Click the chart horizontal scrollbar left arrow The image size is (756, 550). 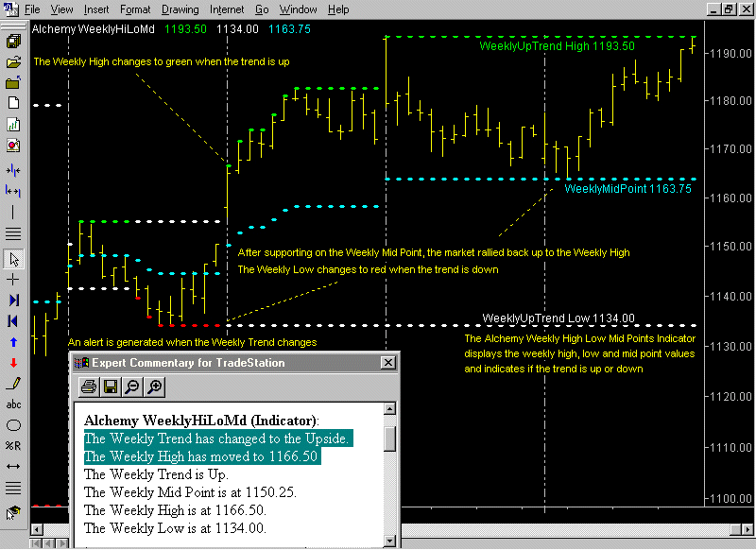tap(37, 529)
